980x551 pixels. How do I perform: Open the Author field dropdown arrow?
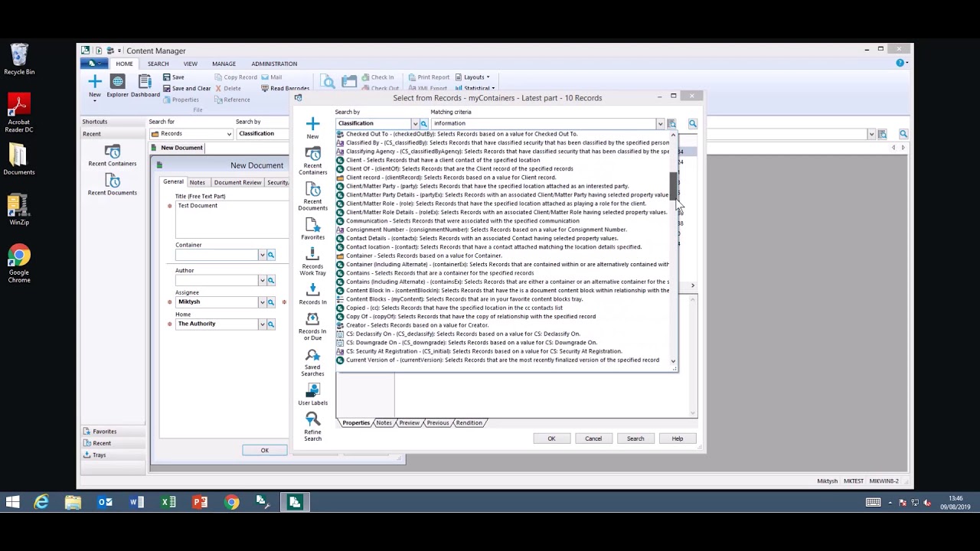tap(262, 280)
